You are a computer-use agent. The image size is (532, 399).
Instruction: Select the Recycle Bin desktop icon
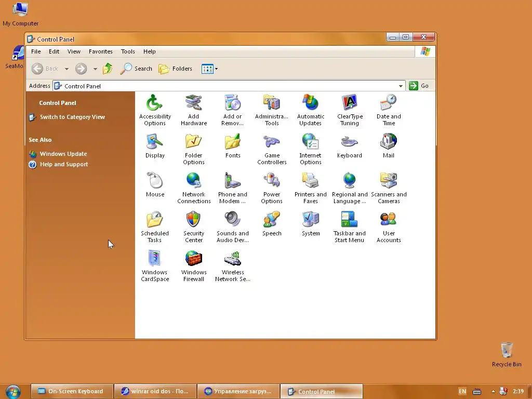[x=507, y=354]
